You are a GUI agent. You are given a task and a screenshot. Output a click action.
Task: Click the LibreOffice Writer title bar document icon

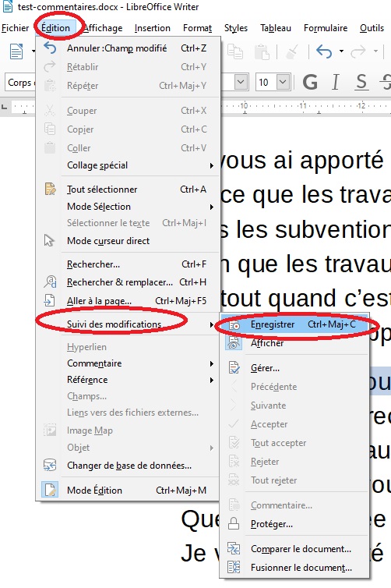click(8, 7)
